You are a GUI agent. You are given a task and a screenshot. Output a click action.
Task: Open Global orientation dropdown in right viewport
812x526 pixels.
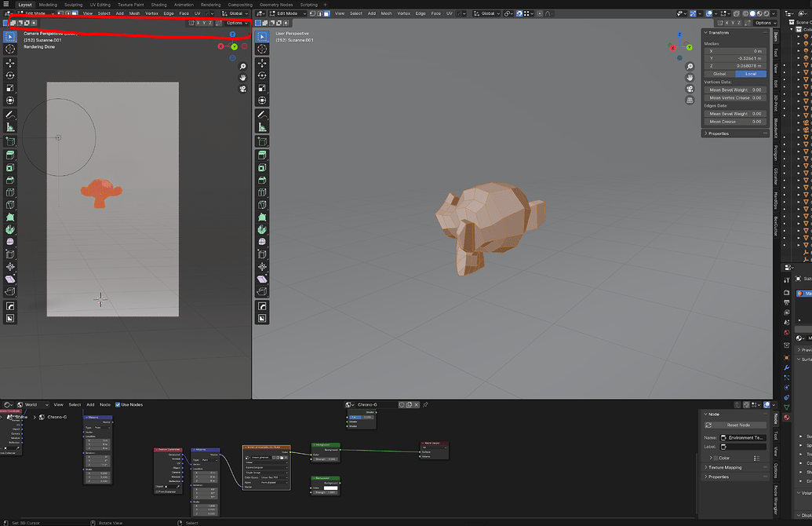coord(486,13)
